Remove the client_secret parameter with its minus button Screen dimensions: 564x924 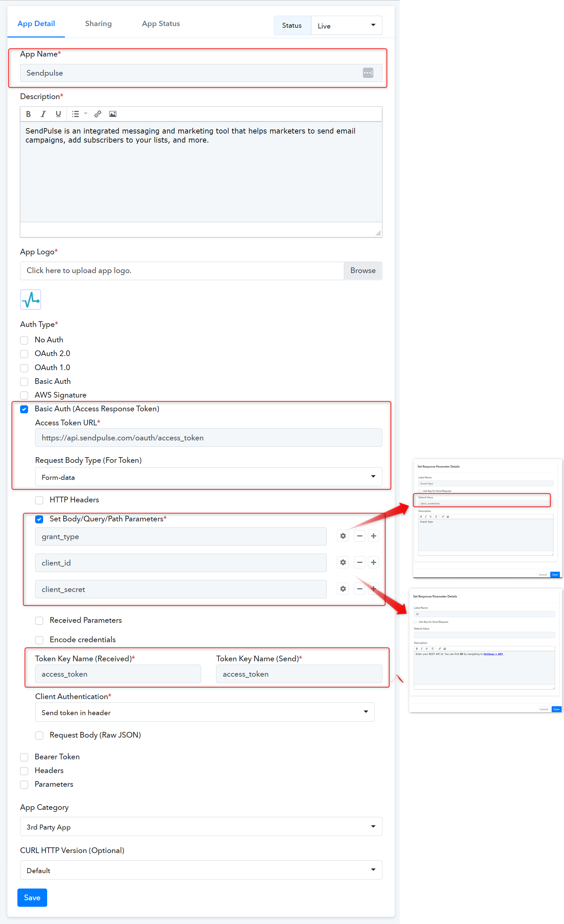359,589
